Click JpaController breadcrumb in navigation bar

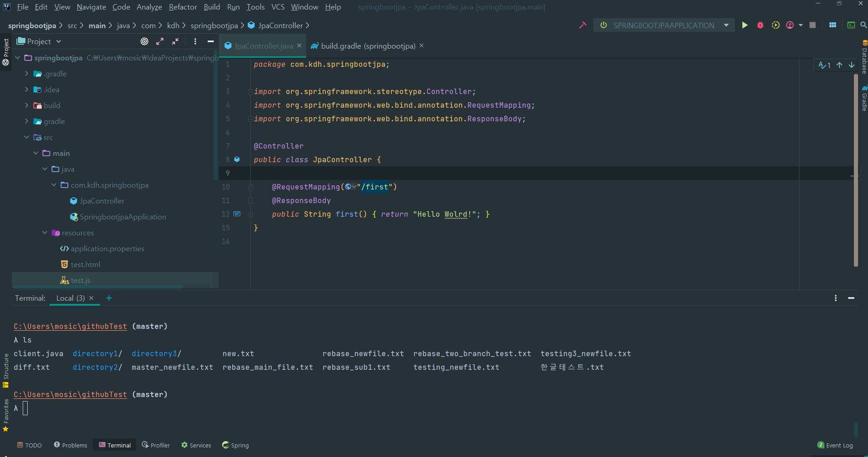(x=280, y=25)
